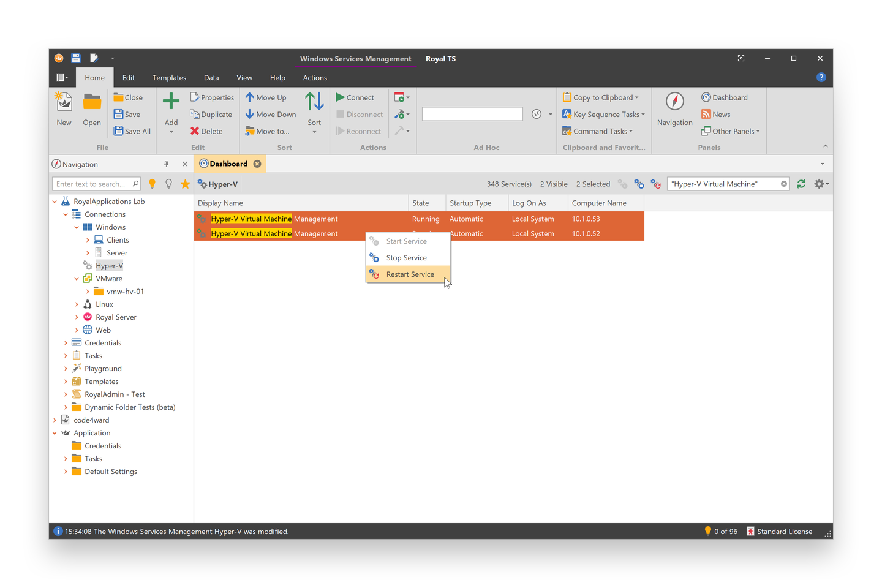Click the Restart Service icon near the filter box

[x=656, y=183]
